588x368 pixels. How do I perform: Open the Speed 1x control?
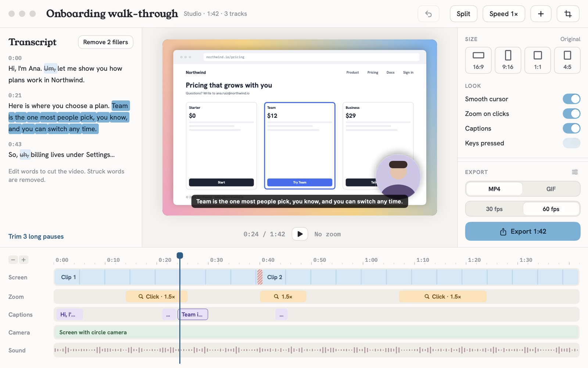(x=503, y=14)
